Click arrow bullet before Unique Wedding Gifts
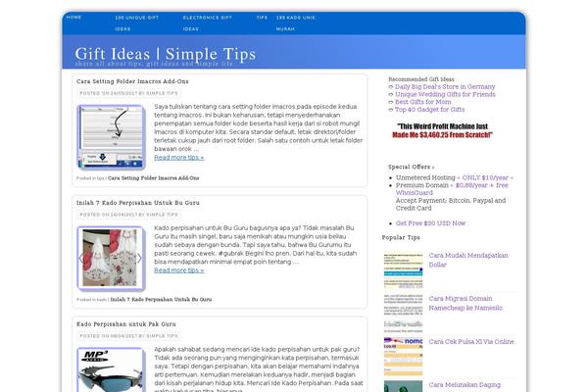The height and width of the screenshot is (392, 588). (x=391, y=94)
